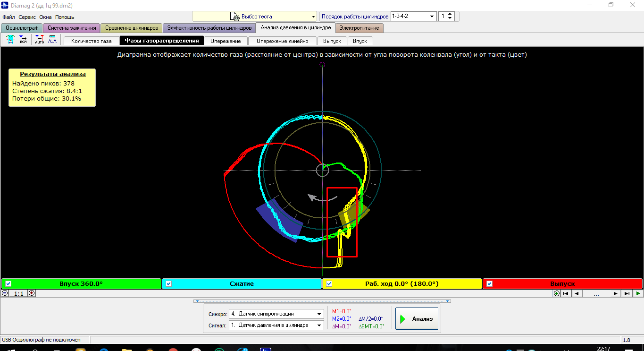Screen dimensions: 644x351
Task: Go to the previous record arrow
Action: point(577,293)
